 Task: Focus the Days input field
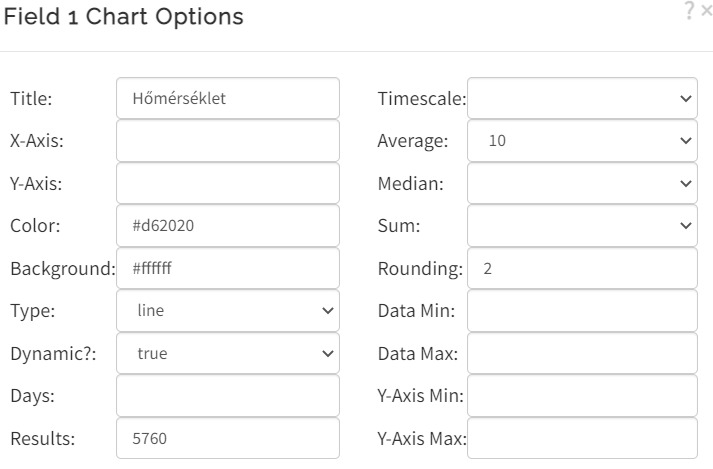(x=228, y=396)
